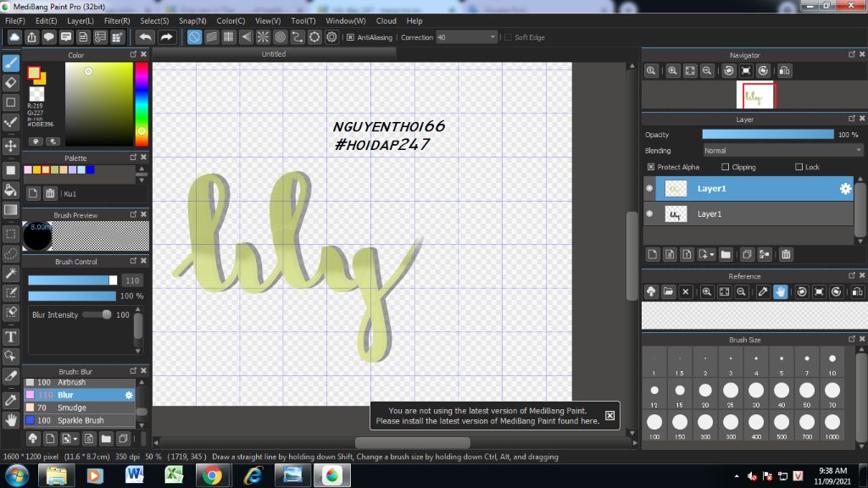Click the hue spectrum bar

click(x=142, y=104)
